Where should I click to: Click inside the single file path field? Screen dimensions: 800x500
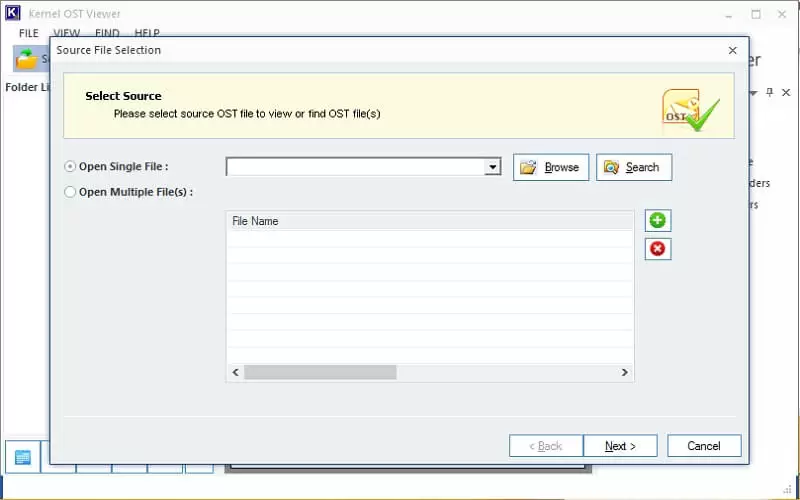pos(356,167)
